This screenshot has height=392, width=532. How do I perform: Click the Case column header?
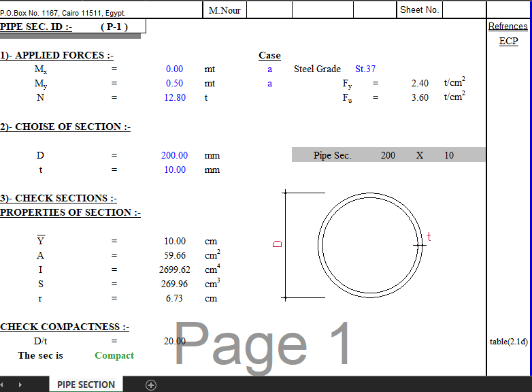269,55
